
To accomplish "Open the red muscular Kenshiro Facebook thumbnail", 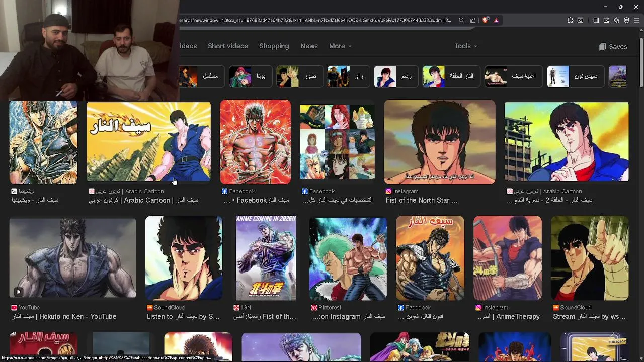I will pos(255,142).
